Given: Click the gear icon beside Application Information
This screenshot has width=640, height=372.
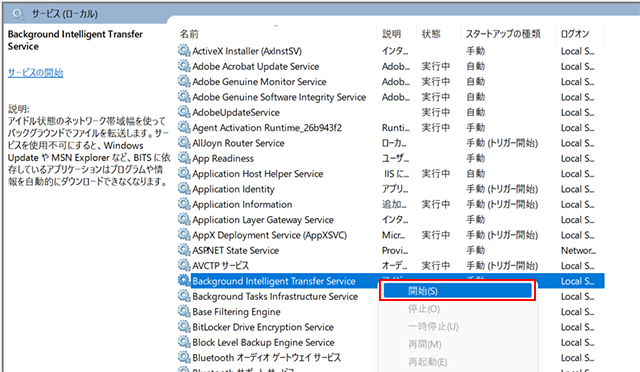Looking at the screenshot, I should (x=184, y=204).
